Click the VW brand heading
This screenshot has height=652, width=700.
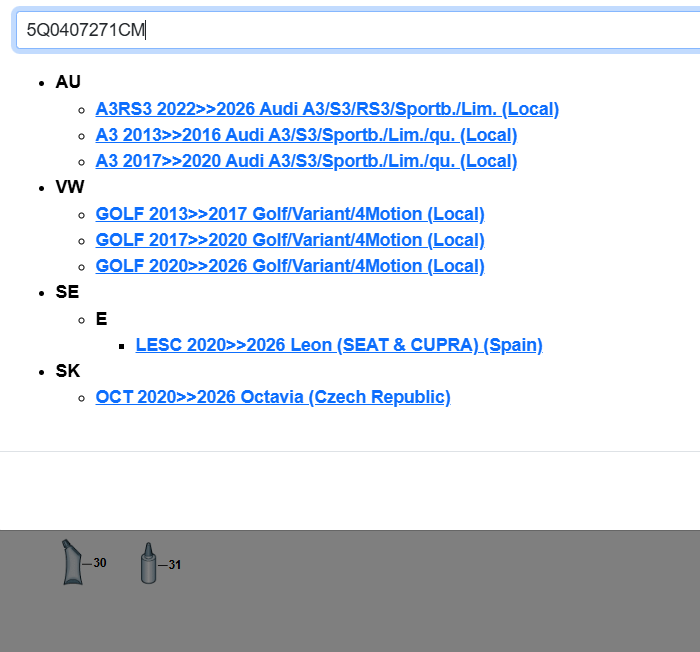pos(70,187)
